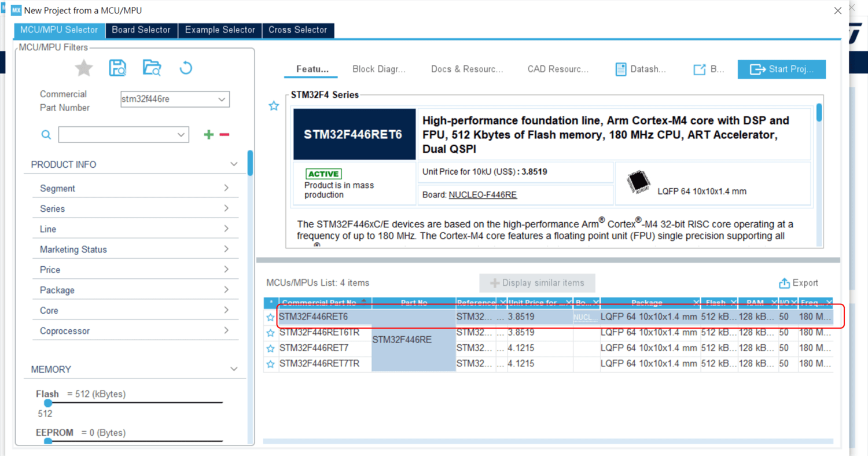Collapse the MEMORY section
The height and width of the screenshot is (456, 868).
[234, 369]
